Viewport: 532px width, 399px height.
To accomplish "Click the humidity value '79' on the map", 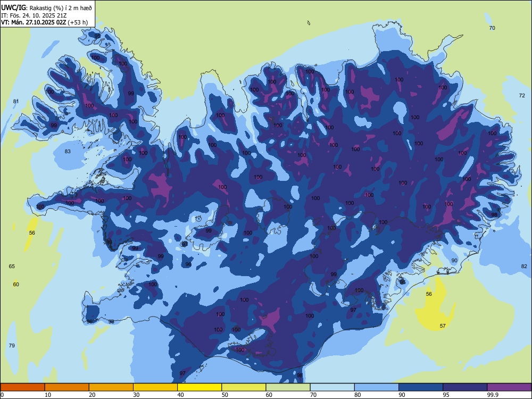I will 12,345.
